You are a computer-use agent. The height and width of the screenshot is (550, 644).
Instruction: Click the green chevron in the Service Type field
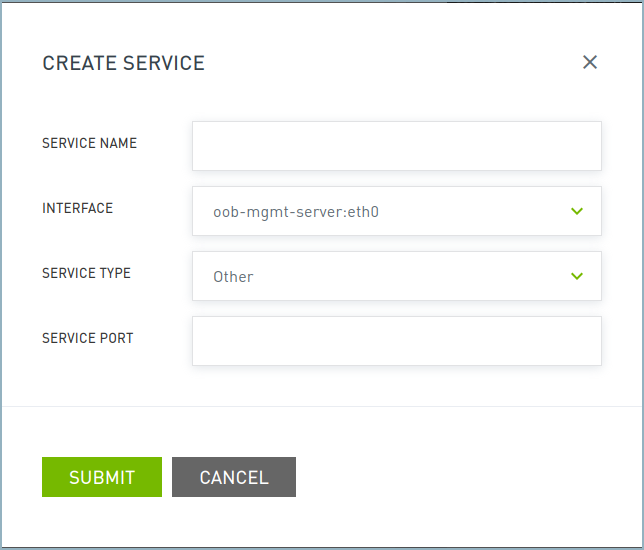click(576, 276)
